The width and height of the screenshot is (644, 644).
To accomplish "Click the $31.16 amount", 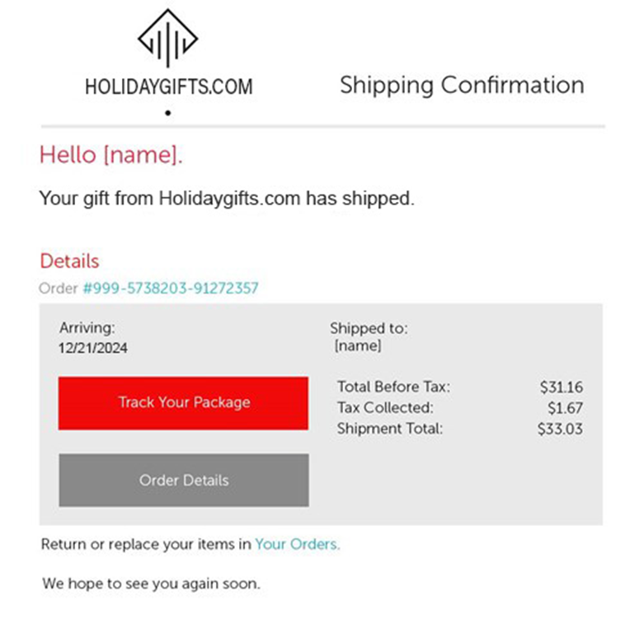I will point(561,387).
